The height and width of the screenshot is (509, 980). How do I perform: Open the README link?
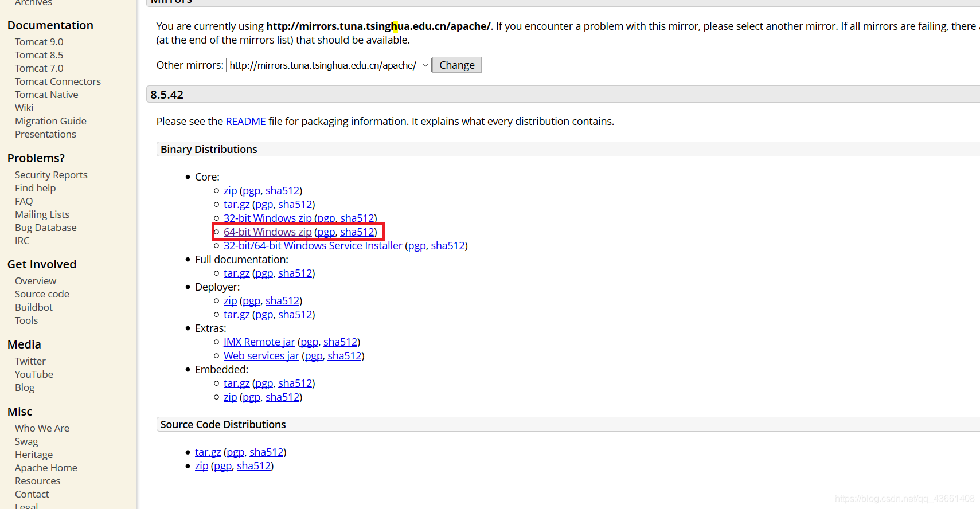click(x=245, y=122)
